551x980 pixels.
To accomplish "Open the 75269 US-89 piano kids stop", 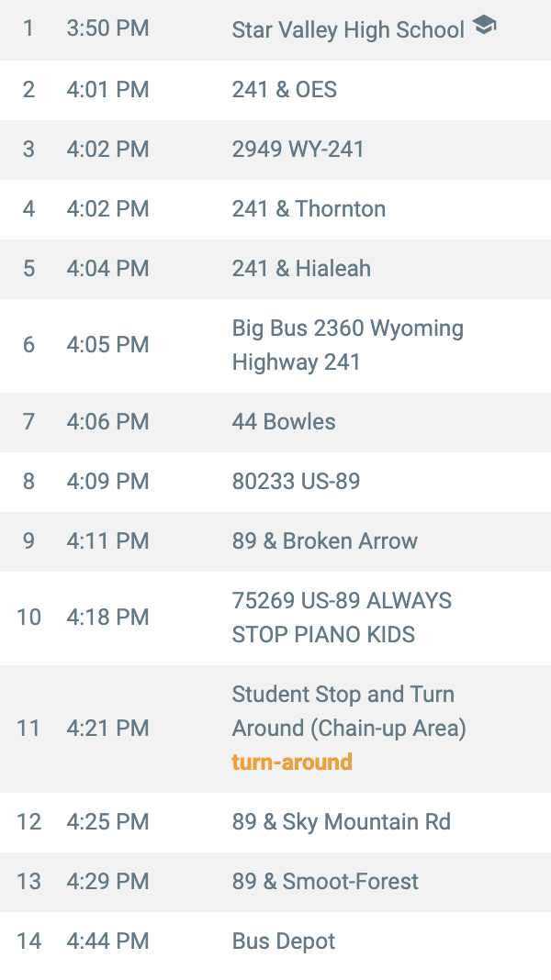I will [x=342, y=618].
